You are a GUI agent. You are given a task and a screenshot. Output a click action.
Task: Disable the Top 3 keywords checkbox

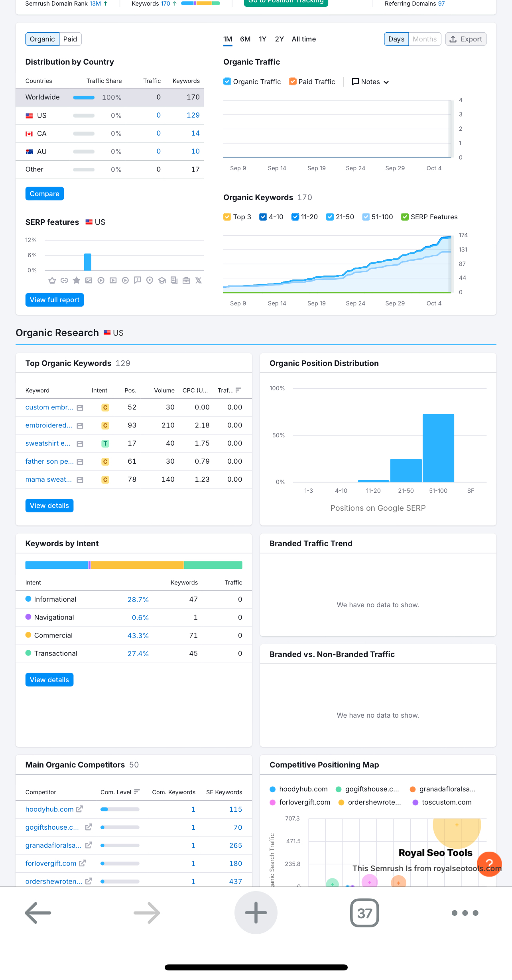(227, 217)
